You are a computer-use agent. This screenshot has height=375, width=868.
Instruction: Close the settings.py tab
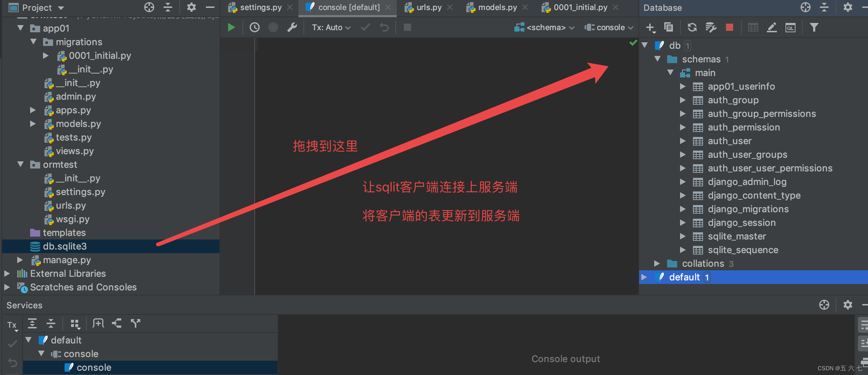coord(290,7)
